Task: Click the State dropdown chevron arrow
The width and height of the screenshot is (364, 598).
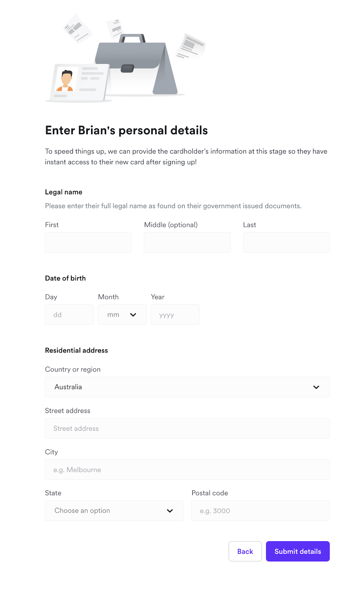Action: [x=170, y=511]
